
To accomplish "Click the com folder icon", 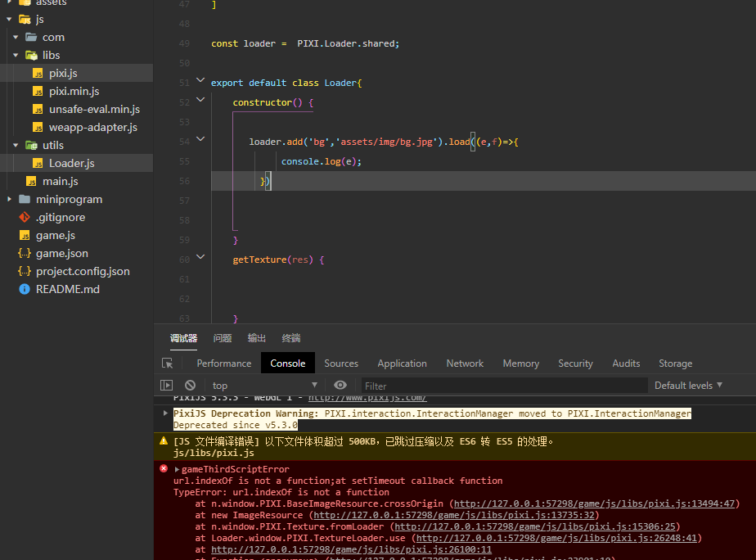I will 31,37.
